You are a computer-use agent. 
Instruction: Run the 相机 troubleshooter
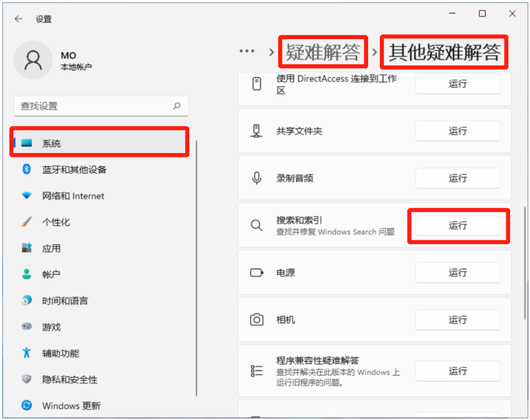click(x=458, y=320)
